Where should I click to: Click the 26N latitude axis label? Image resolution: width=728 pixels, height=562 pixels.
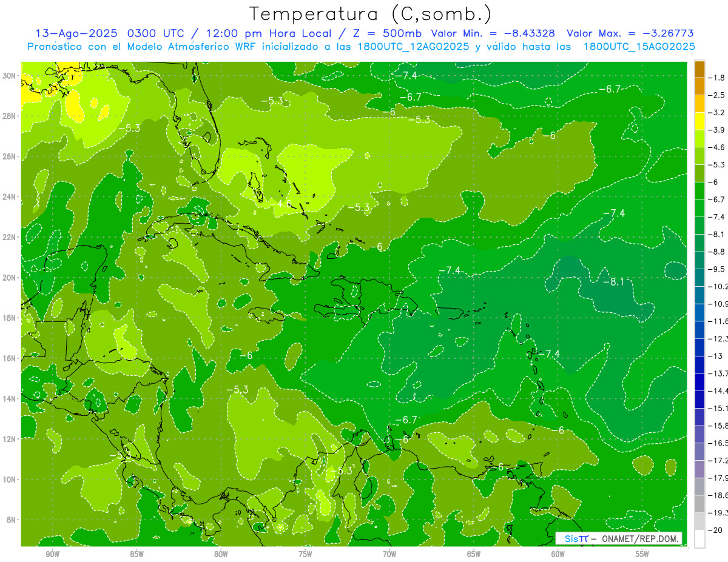(10, 156)
